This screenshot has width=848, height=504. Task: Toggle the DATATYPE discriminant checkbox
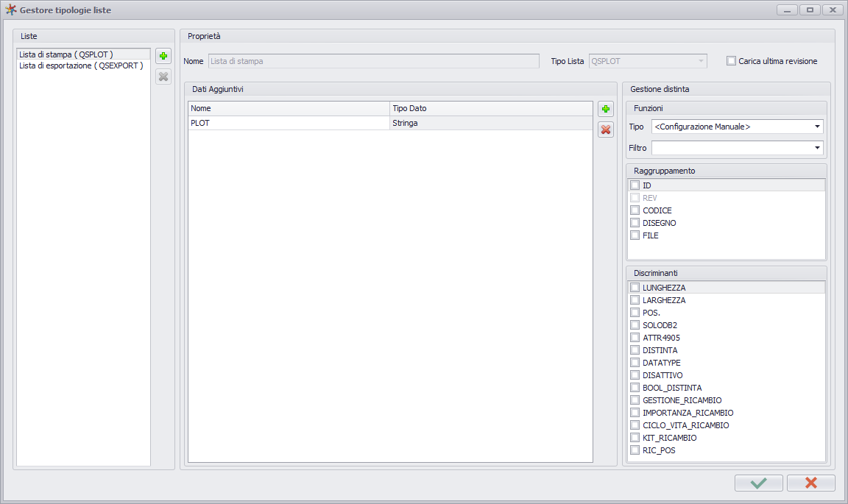635,362
